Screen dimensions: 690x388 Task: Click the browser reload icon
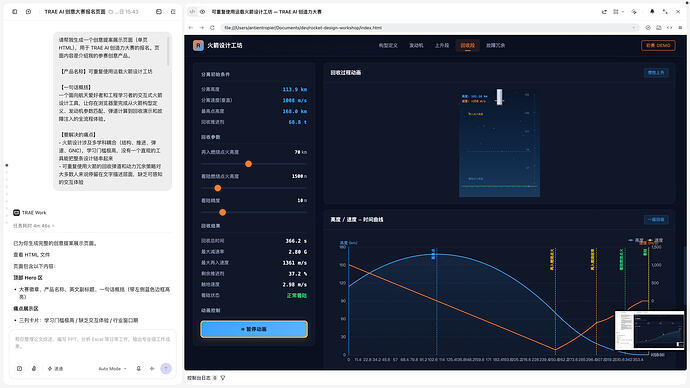click(x=212, y=28)
